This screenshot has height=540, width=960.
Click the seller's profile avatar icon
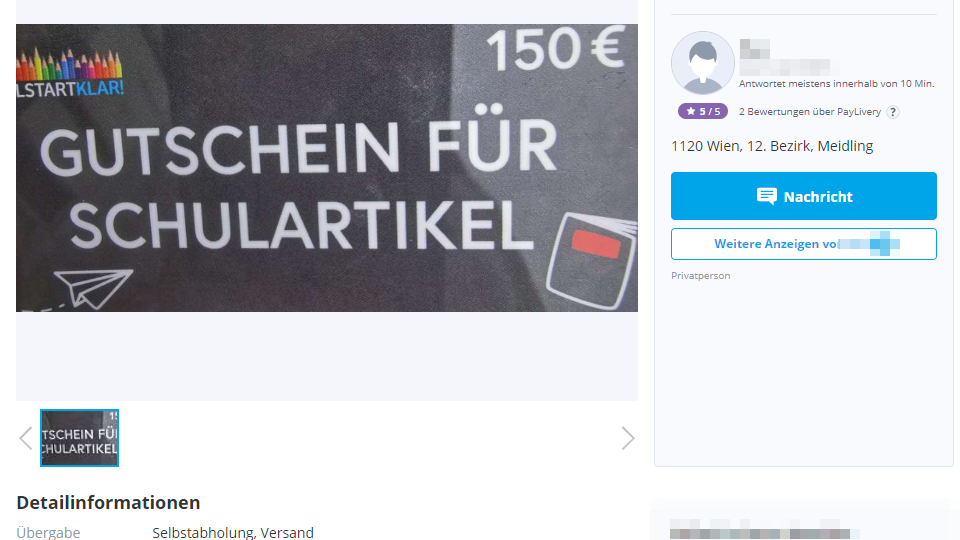[x=703, y=63]
